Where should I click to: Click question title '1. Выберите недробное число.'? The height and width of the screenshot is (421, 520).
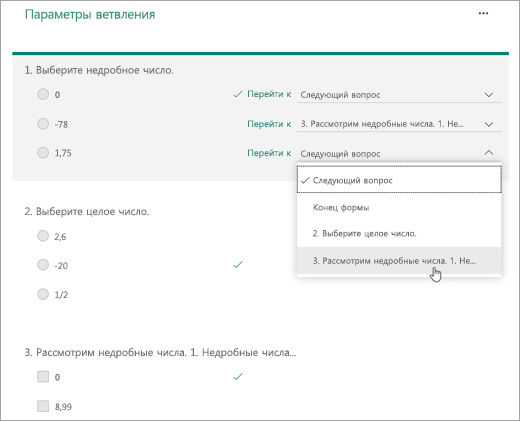coord(99,70)
